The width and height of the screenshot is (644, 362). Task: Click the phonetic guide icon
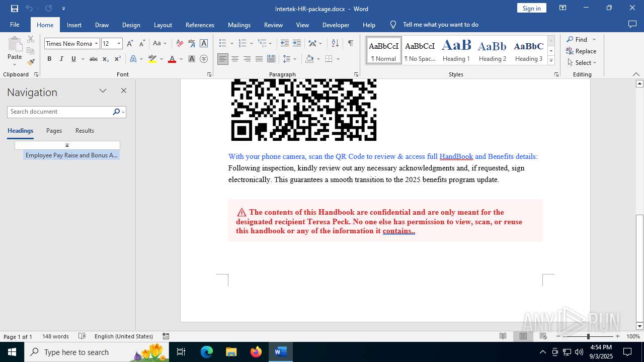pyautogui.click(x=192, y=43)
